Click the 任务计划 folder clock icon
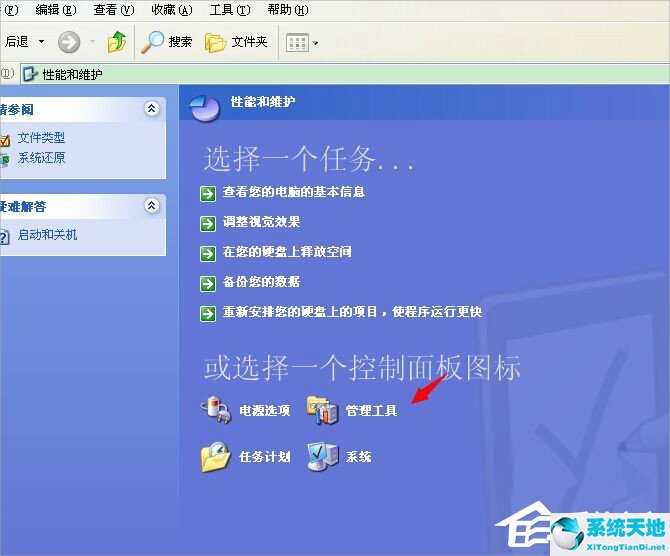This screenshot has width=670, height=556. pyautogui.click(x=216, y=457)
